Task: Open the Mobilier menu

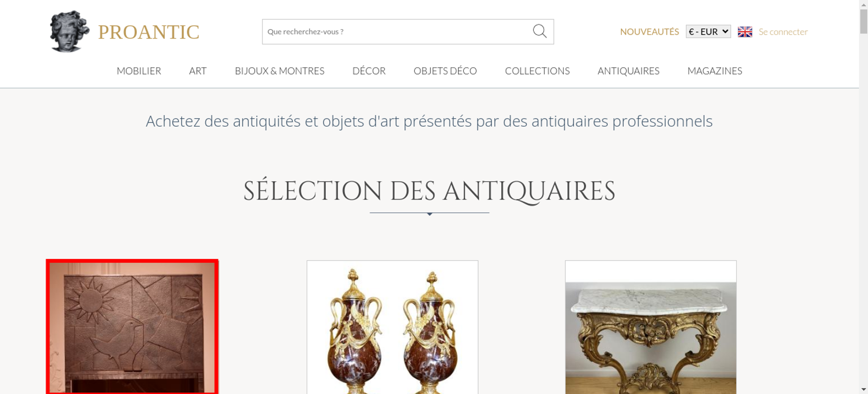Action: pos(139,71)
